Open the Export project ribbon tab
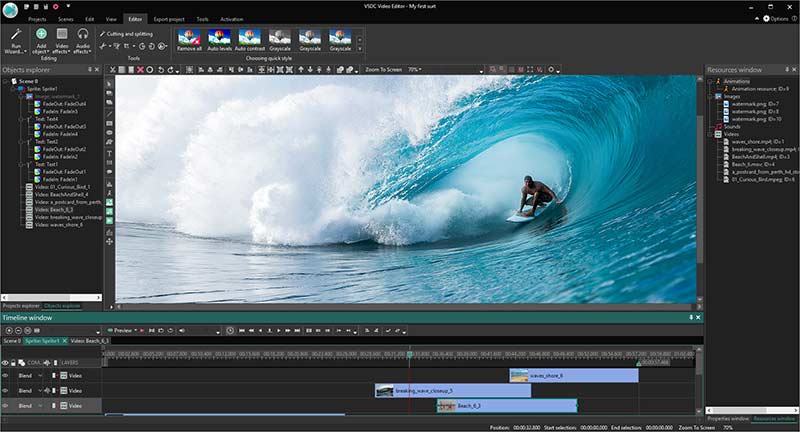 coord(169,19)
